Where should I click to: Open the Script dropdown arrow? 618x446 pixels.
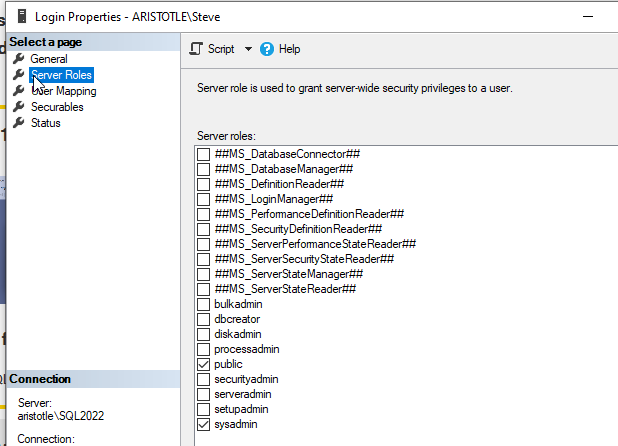pos(248,49)
